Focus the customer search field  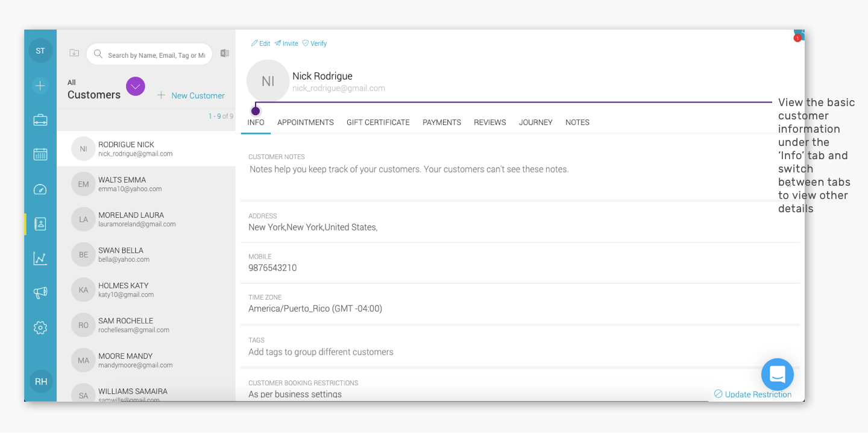(149, 54)
